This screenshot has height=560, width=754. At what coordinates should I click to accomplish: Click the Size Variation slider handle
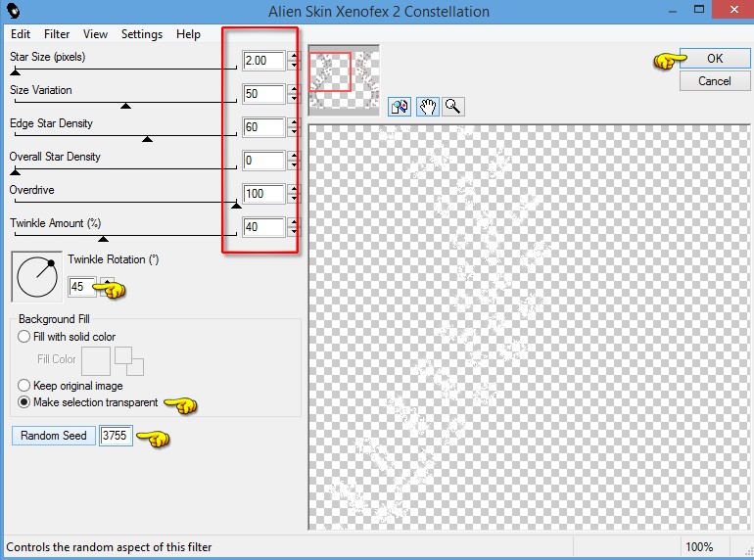(x=125, y=106)
